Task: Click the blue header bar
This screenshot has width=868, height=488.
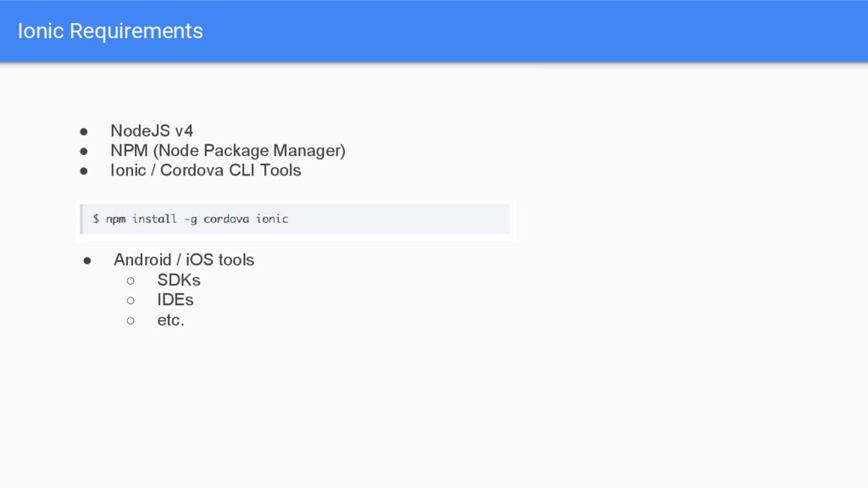Action: tap(434, 31)
